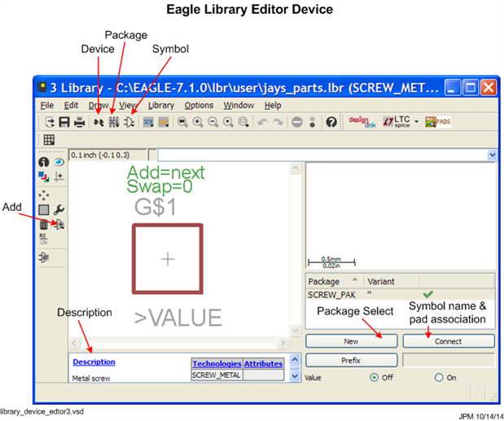Image resolution: width=504 pixels, height=421 pixels.
Task: Open the Library menu
Action: [161, 105]
